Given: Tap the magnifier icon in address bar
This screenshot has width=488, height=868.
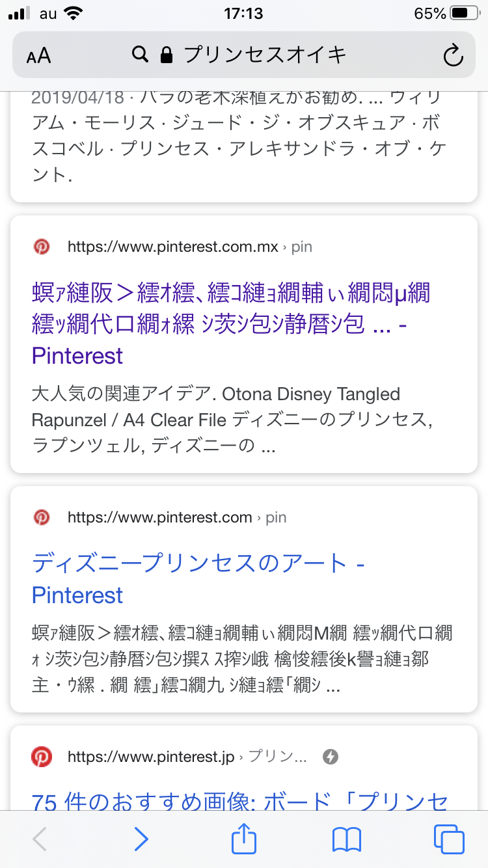Looking at the screenshot, I should (140, 55).
